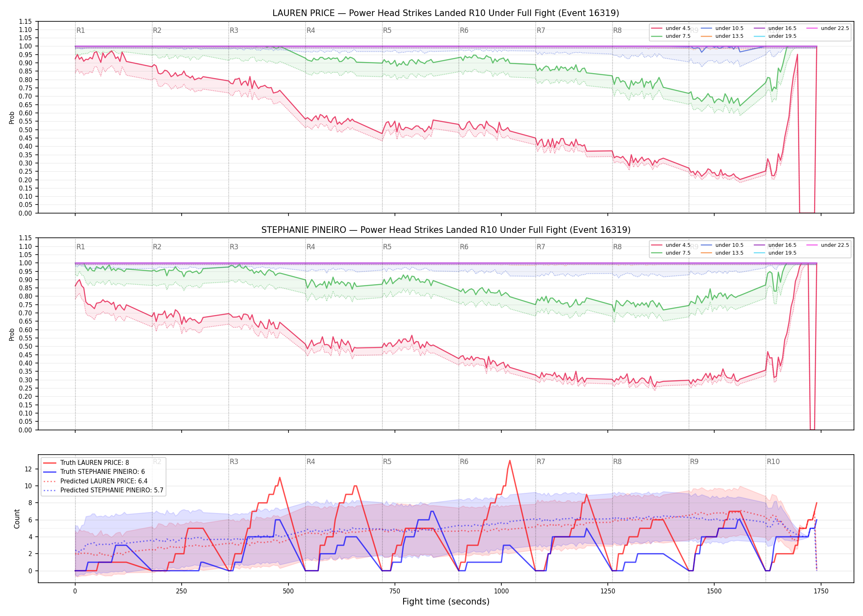This screenshot has width=863, height=616.
Task: Click the x-axis tick label 1750
Action: [821, 591]
